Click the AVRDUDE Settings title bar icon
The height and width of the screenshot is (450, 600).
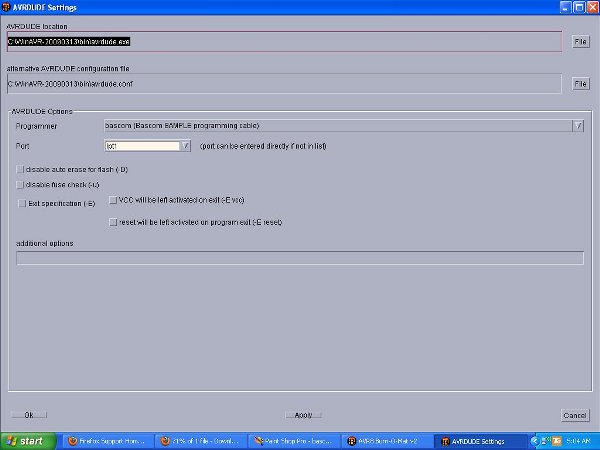point(6,7)
